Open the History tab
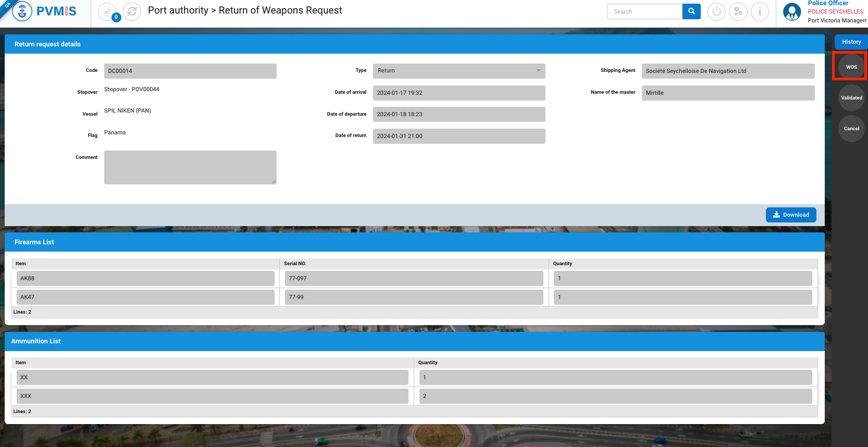This screenshot has height=447, width=868. 851,42
